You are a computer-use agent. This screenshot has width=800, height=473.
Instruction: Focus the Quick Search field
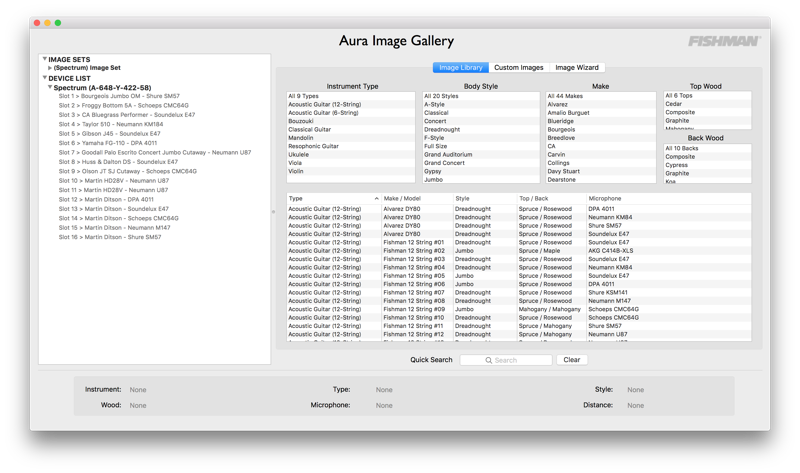pyautogui.click(x=506, y=360)
